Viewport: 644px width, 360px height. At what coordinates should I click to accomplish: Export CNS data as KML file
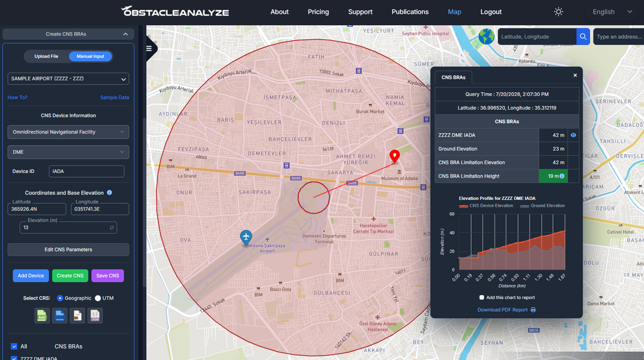pos(42,315)
